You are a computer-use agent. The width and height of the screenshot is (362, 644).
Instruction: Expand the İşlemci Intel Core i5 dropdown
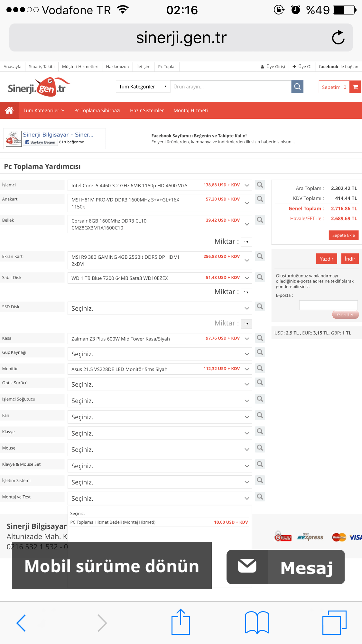tap(160, 185)
